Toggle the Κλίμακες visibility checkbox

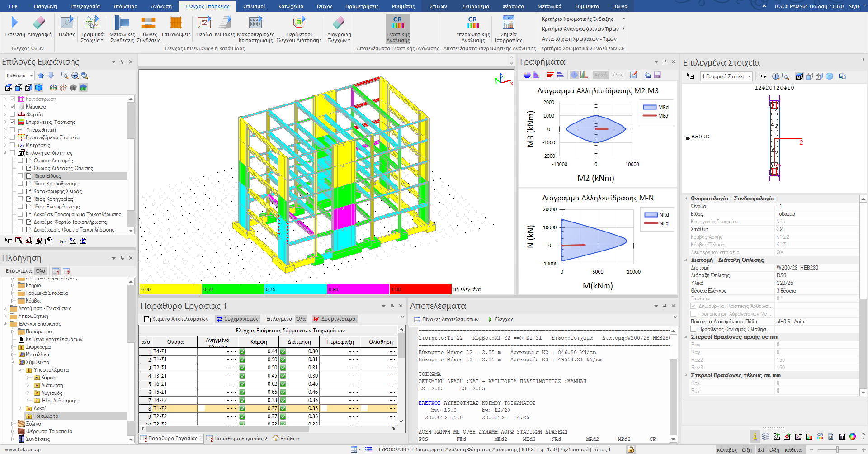13,107
